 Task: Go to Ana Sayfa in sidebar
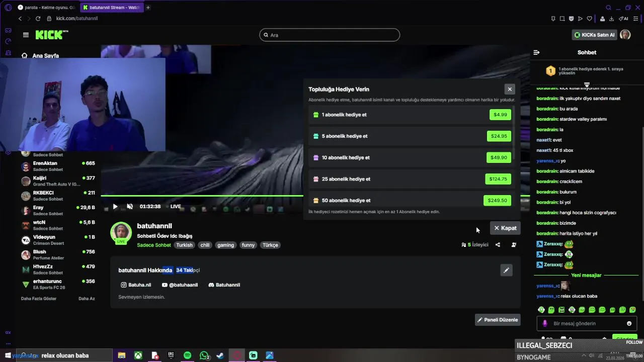[x=40, y=56]
